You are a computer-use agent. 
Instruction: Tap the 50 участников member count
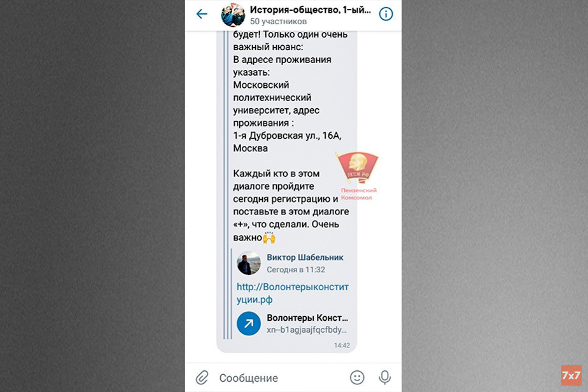(278, 22)
